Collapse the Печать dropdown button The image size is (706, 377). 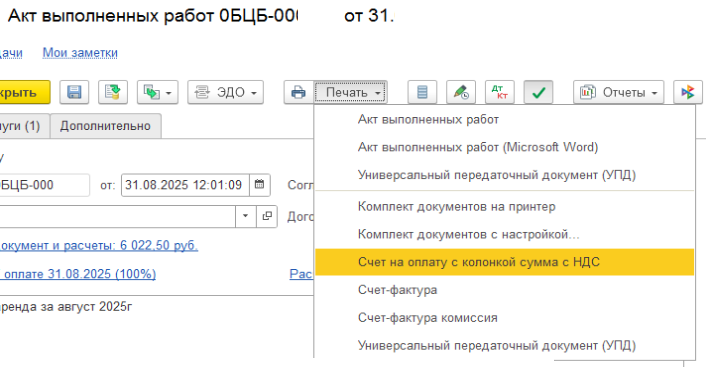(351, 92)
